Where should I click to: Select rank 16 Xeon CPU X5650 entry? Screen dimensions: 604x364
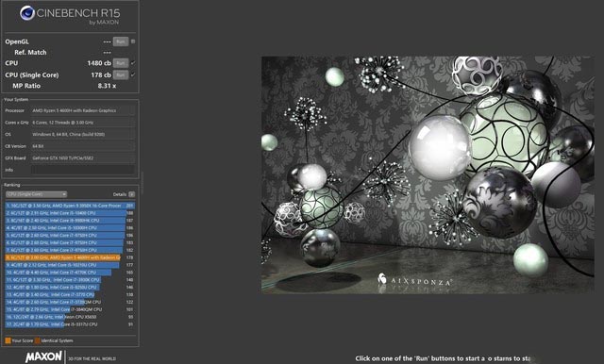[70, 317]
